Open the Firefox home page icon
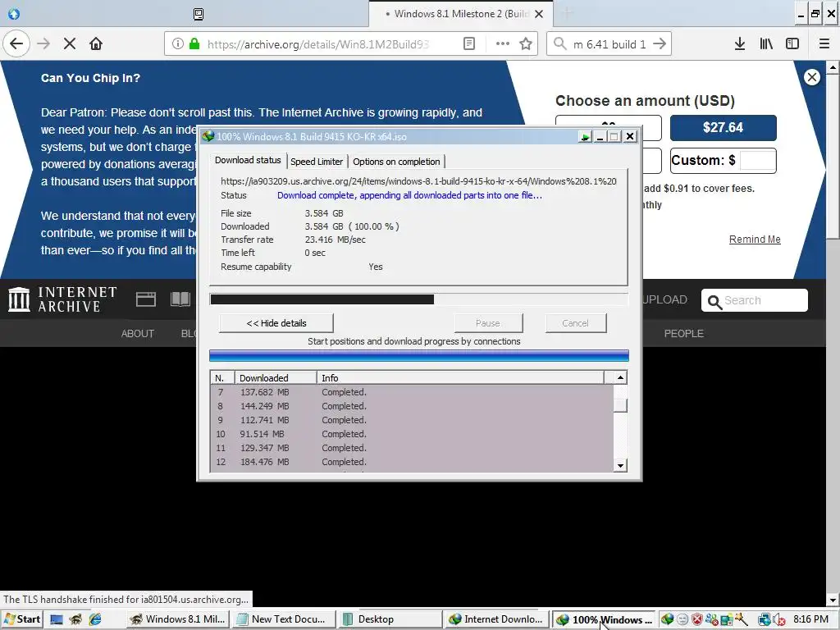 [96, 44]
